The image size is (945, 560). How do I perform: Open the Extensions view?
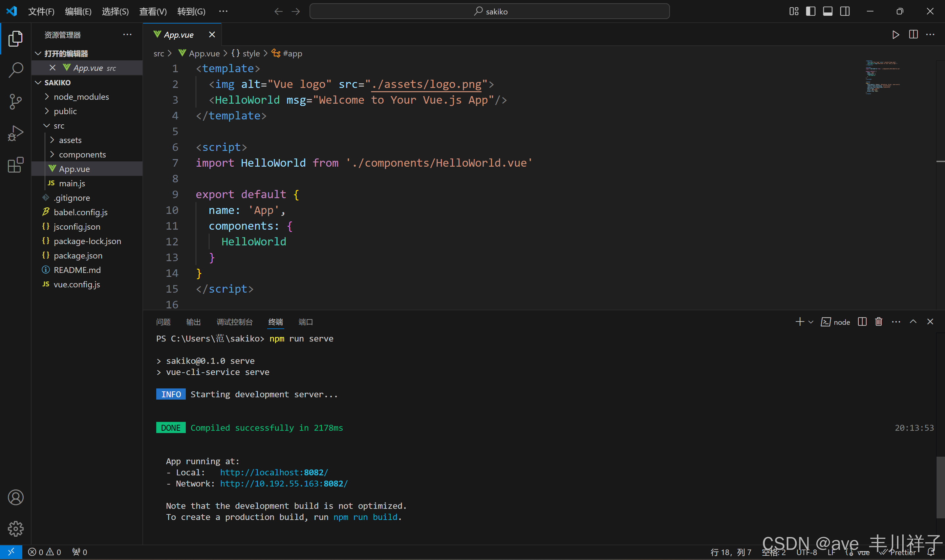[x=15, y=165]
